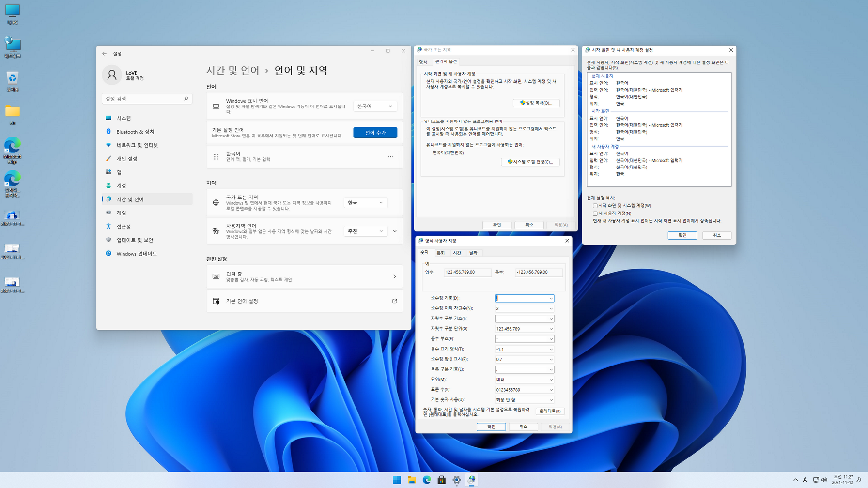
Task: Click the 양수 sample value field
Action: 467,272
